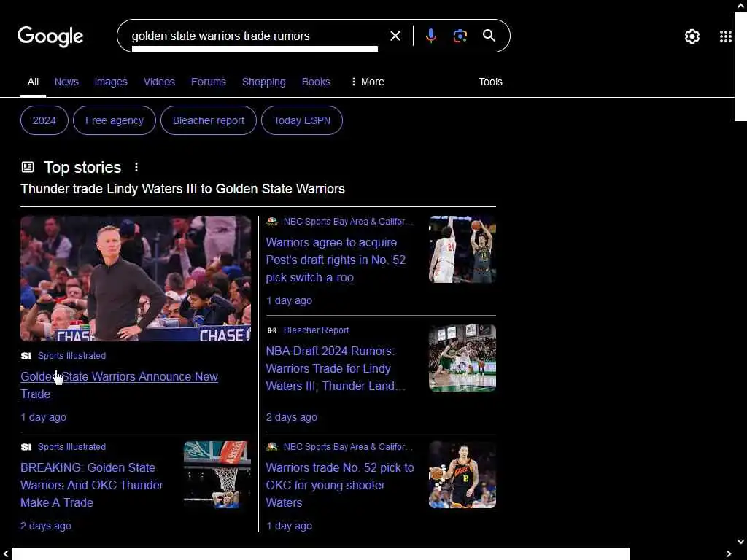Viewport: 747px width, 560px height.
Task: Open 'Warriors trade No. 52 pick to OKC' story
Action: [340, 485]
